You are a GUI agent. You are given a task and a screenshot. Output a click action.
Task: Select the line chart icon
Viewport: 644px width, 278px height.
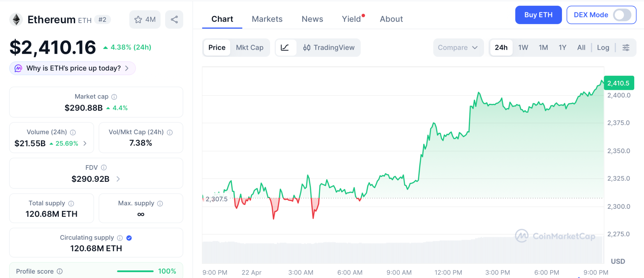point(285,47)
